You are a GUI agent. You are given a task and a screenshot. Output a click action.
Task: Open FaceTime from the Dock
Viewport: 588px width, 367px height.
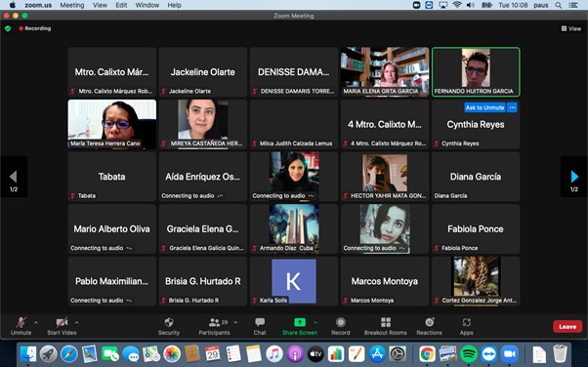[110, 354]
